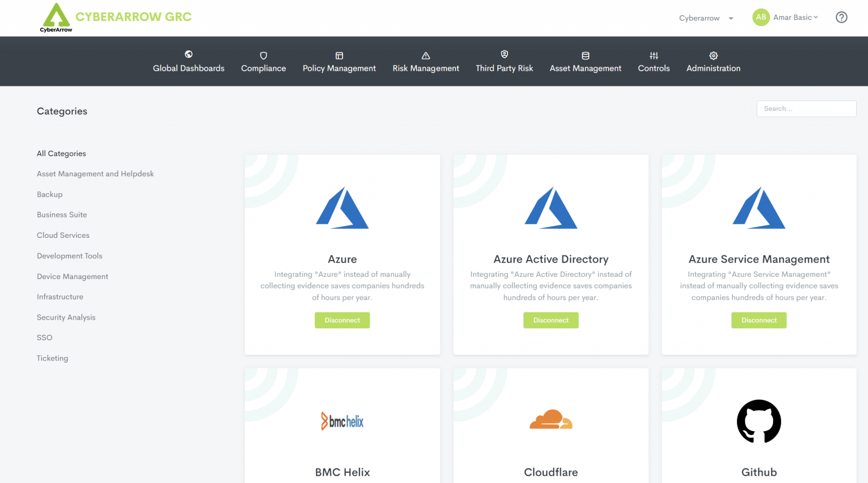Click inside the Search field

(x=806, y=108)
